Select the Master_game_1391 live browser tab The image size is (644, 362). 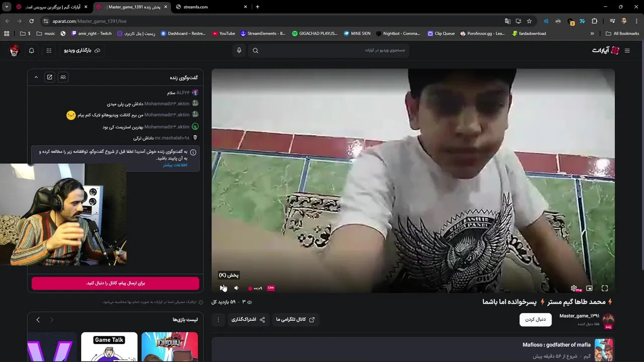click(132, 7)
